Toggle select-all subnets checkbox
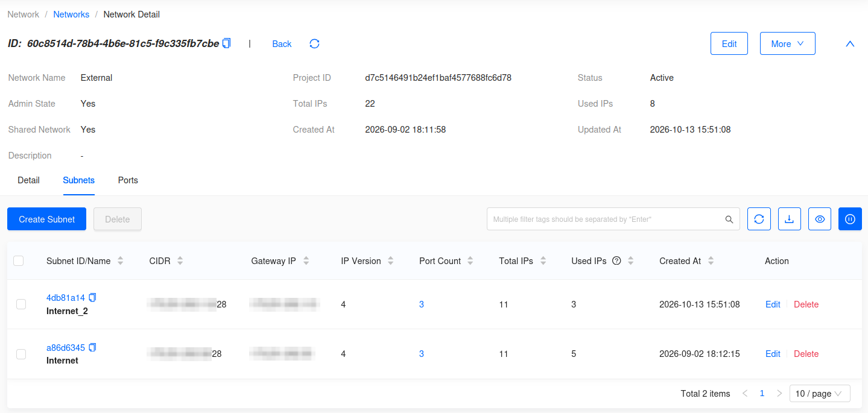The height and width of the screenshot is (413, 868). point(19,260)
